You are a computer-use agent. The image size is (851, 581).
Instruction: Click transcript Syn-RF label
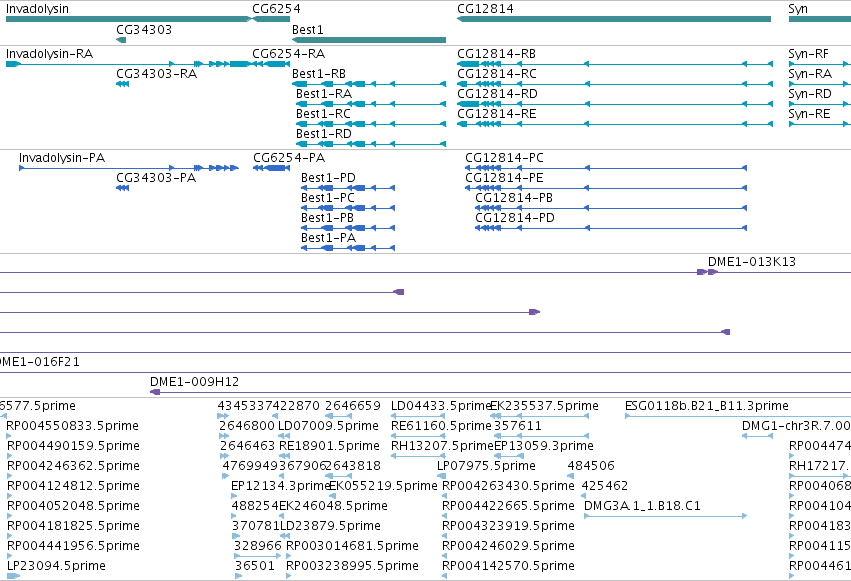808,54
